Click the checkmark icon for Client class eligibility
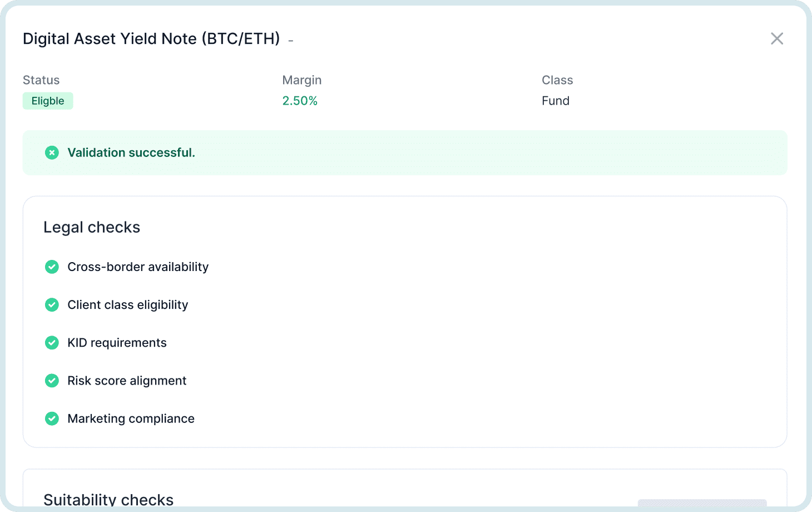Viewport: 812px width, 512px height. coord(52,304)
